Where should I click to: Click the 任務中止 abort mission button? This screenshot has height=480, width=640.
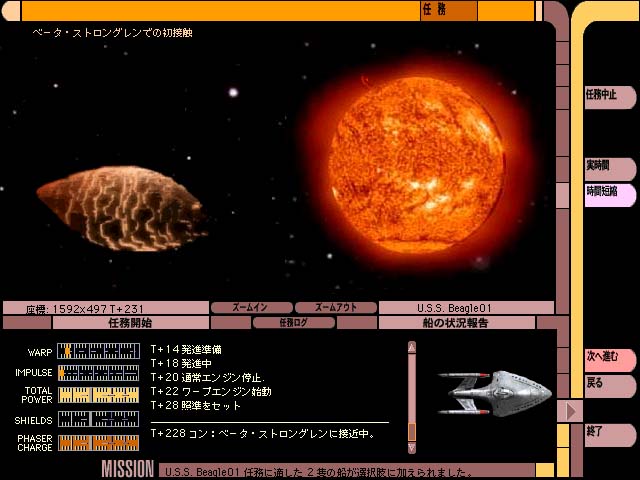(610, 97)
